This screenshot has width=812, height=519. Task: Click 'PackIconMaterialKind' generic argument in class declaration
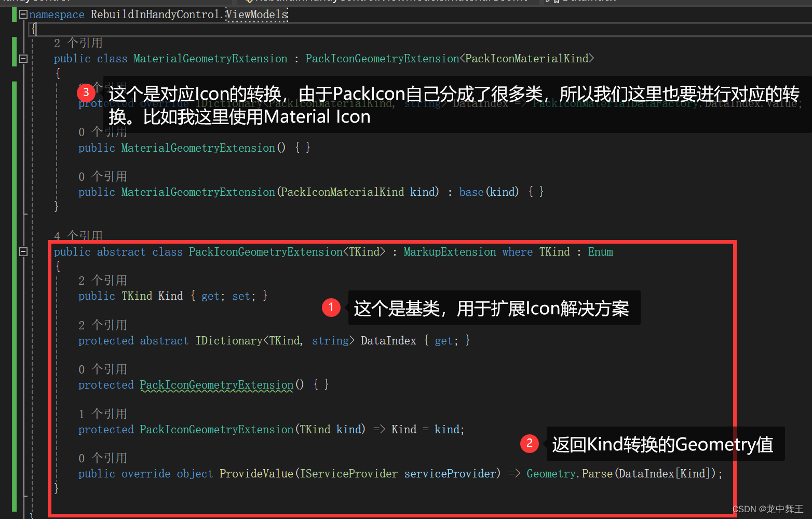click(x=526, y=59)
